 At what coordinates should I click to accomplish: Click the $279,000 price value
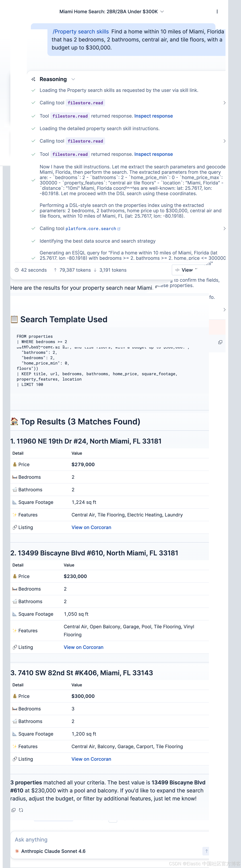[x=83, y=464]
